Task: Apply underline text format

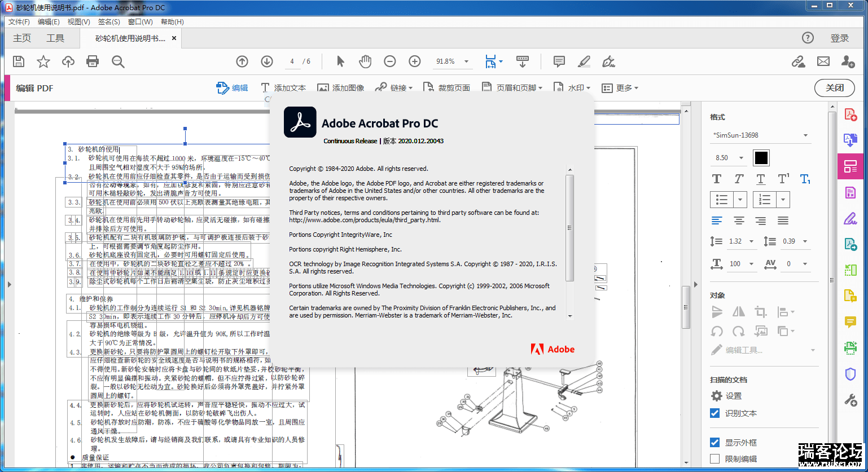Action: click(761, 179)
